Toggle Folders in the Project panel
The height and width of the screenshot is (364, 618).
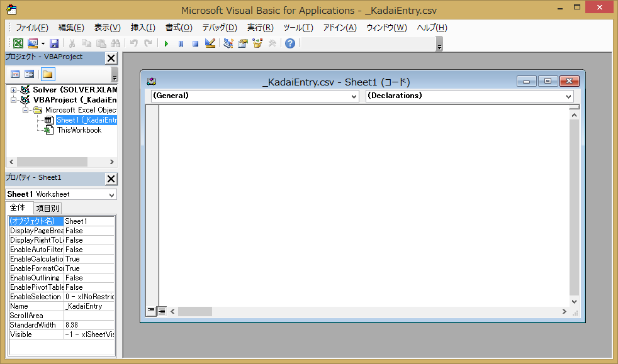[48, 74]
